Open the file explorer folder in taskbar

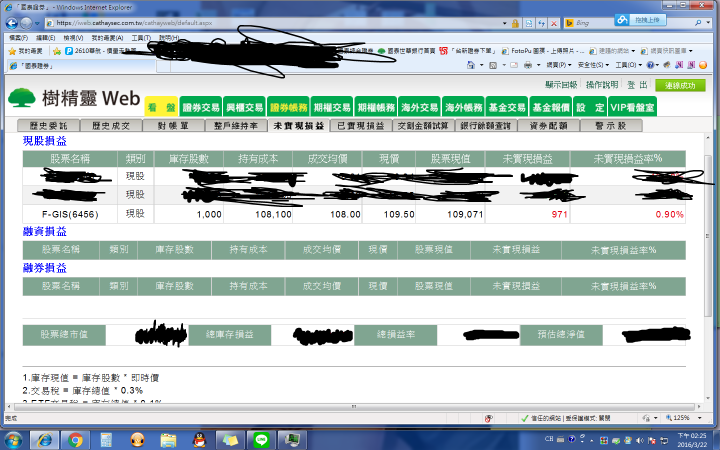[x=168, y=440]
